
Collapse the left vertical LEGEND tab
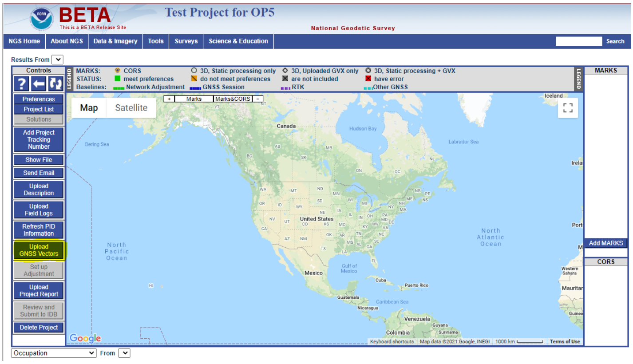click(x=69, y=79)
